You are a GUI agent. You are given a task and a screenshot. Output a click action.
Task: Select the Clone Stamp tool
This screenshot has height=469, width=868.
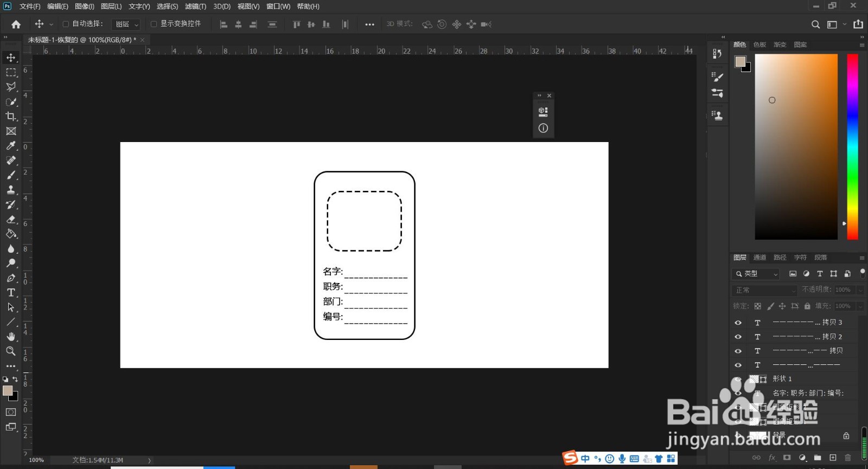pyautogui.click(x=11, y=190)
